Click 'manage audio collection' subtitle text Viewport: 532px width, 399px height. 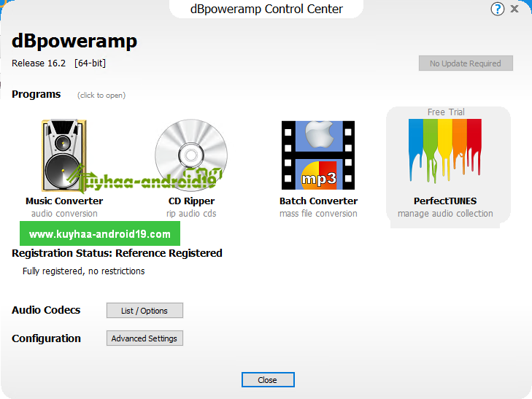pyautogui.click(x=445, y=214)
